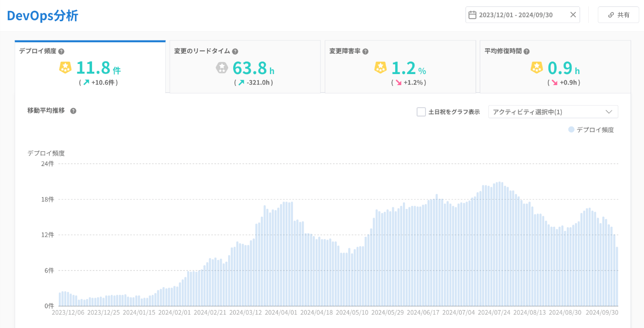Image resolution: width=644 pixels, height=328 pixels.
Task: Open help icon next to 移動平均推移
Action: [73, 111]
